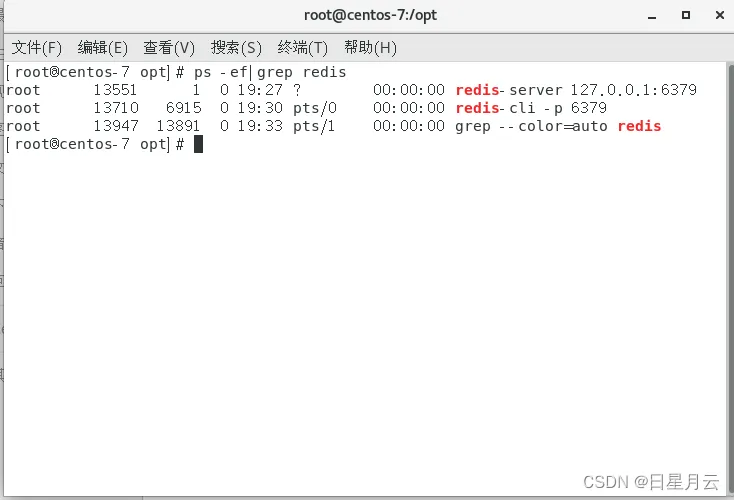Click the window title root@centos-7:/opt

point(370,15)
